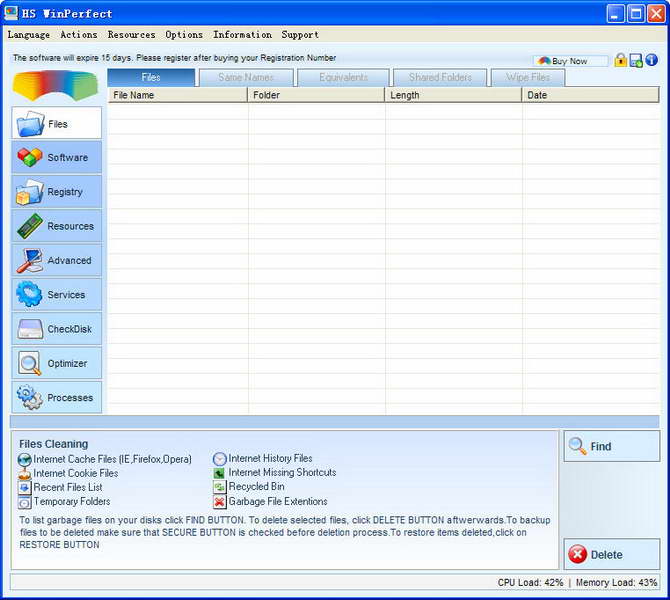The image size is (670, 600).
Task: Open the Registry cleaner section
Action: tap(57, 192)
